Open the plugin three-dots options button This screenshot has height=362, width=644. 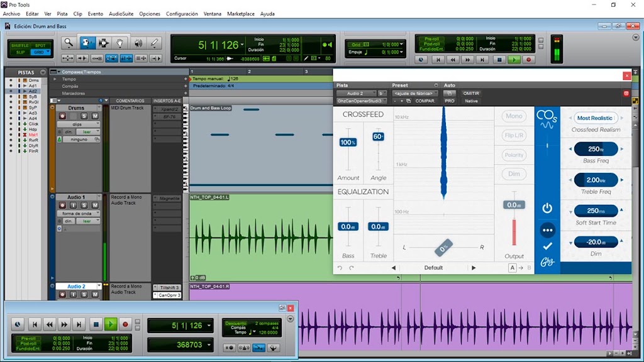pyautogui.click(x=548, y=230)
